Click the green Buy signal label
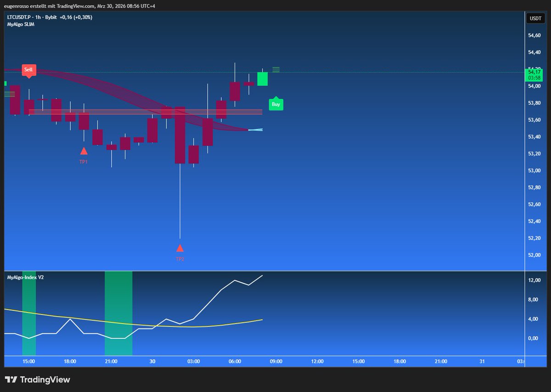551x392 pixels. click(276, 104)
